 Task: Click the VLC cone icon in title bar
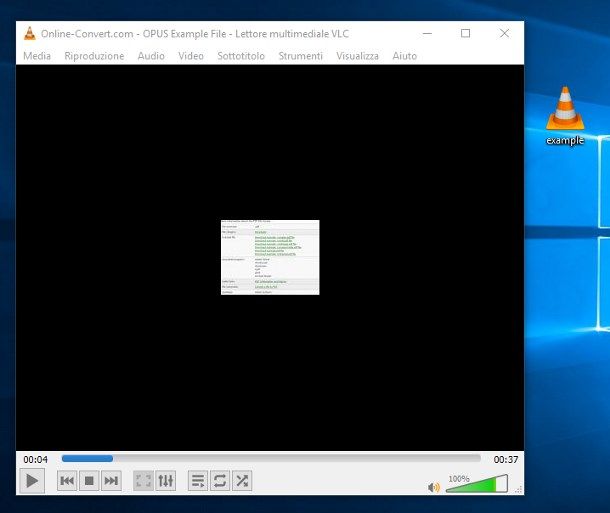(30, 33)
